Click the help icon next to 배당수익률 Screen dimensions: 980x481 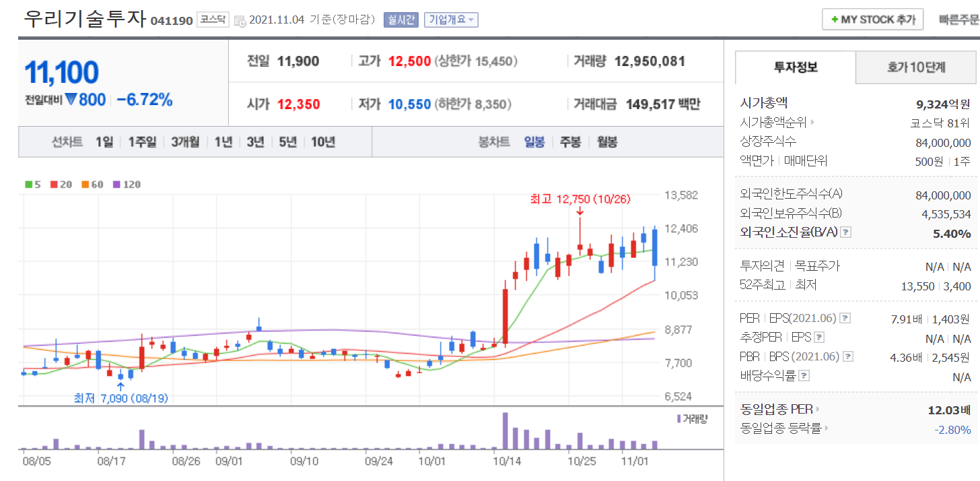pyautogui.click(x=804, y=376)
